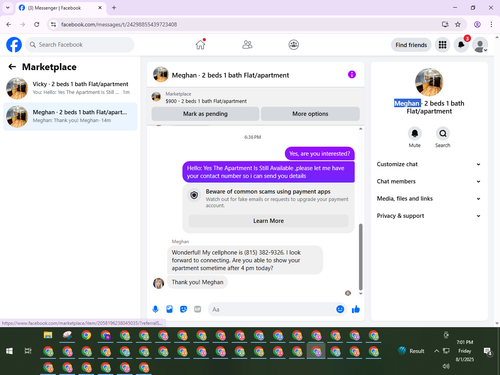View site information icon in address bar
This screenshot has width=500, height=375.
[53, 24]
